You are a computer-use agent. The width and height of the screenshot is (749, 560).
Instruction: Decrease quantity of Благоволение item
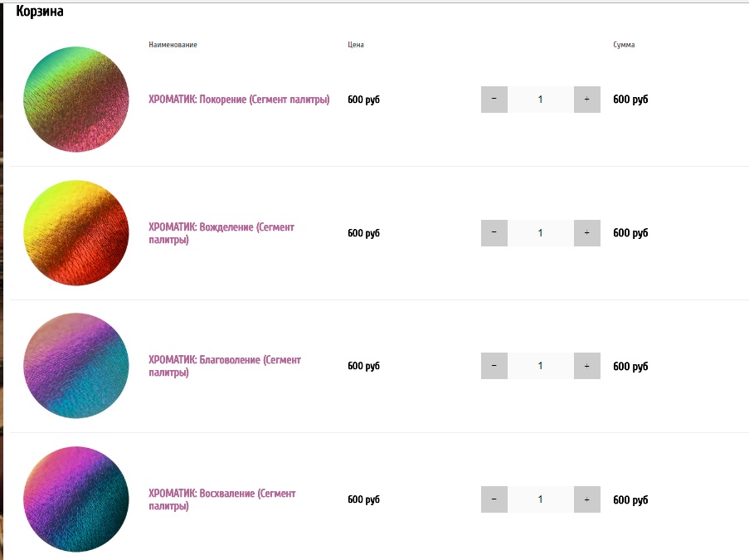coord(494,366)
